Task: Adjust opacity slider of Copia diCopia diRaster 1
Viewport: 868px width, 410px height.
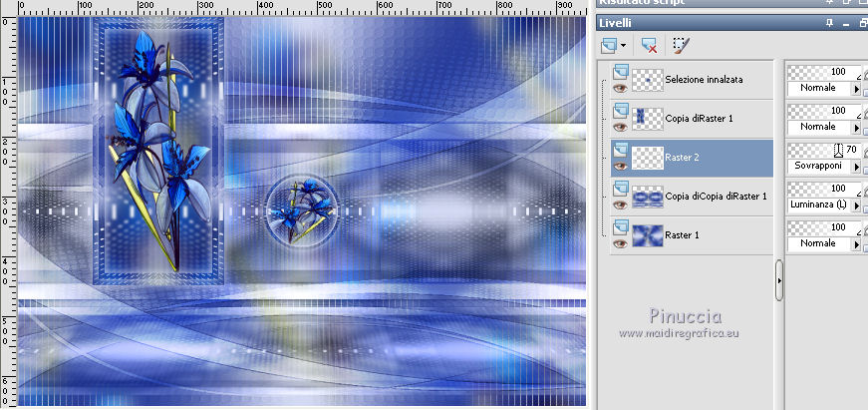Action: point(824,189)
